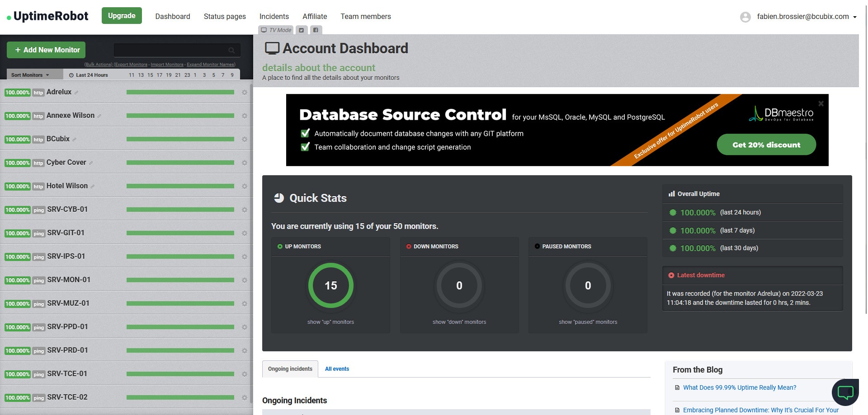This screenshot has height=415, width=868.
Task: Click the Import Monitors link
Action: 167,65
